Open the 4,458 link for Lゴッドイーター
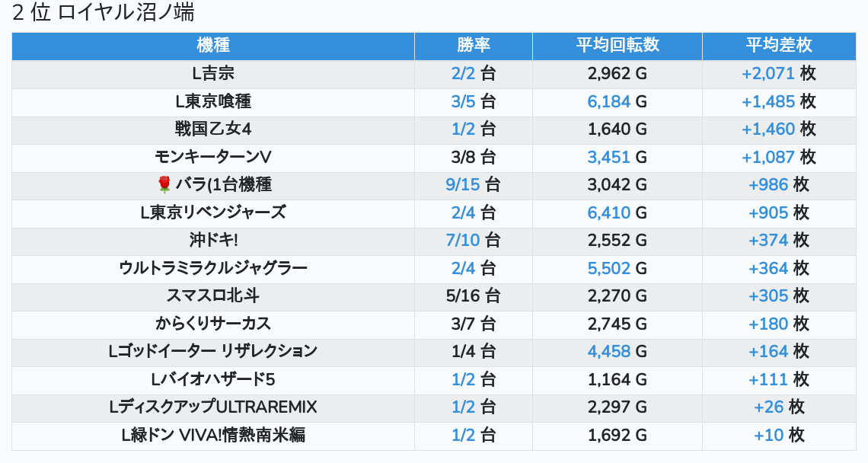 pos(609,352)
